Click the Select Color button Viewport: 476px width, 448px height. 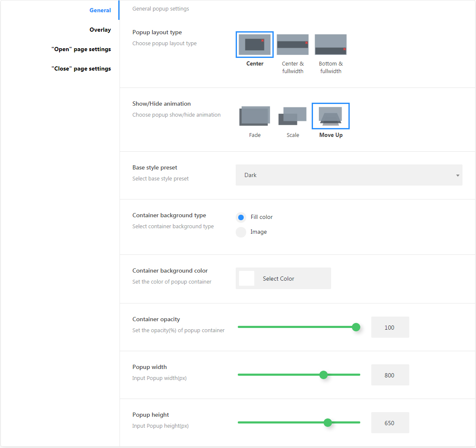[278, 279]
